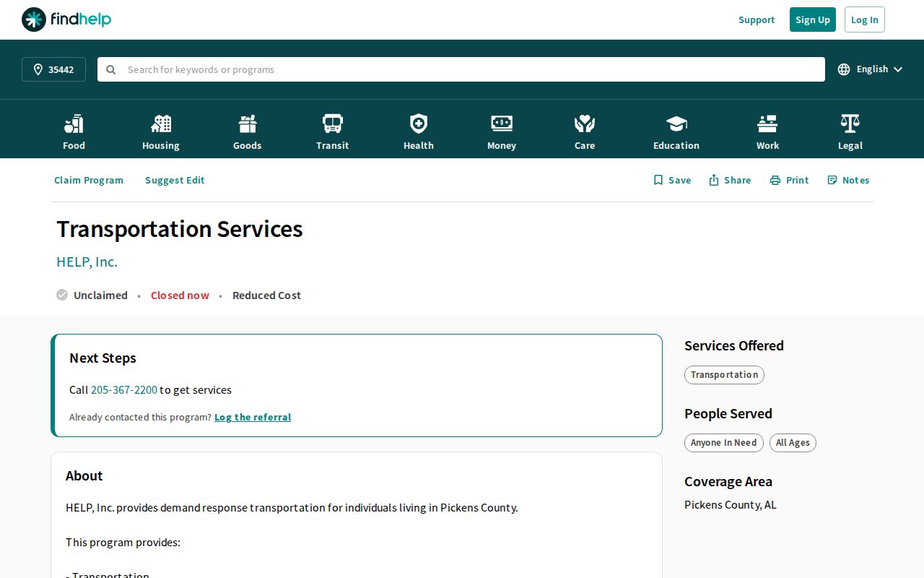The width and height of the screenshot is (924, 578).
Task: Open Notes for this program
Action: pos(848,180)
